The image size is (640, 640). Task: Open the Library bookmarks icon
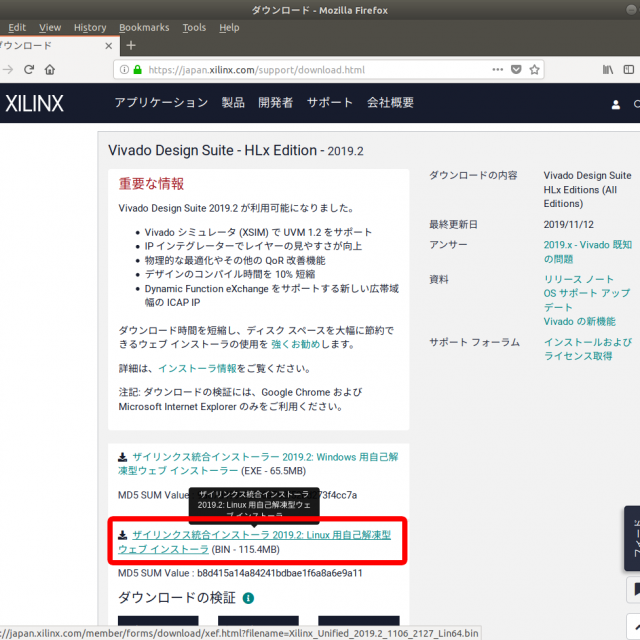tap(607, 70)
